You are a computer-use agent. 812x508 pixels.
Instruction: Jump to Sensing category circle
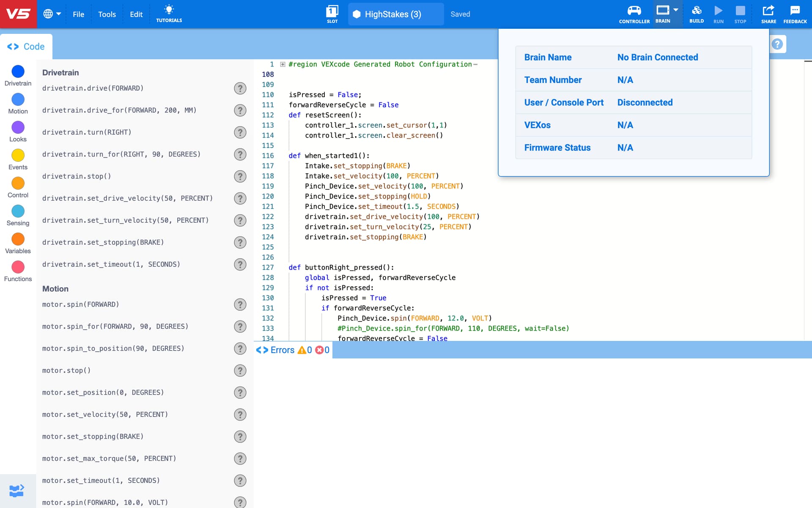18,211
